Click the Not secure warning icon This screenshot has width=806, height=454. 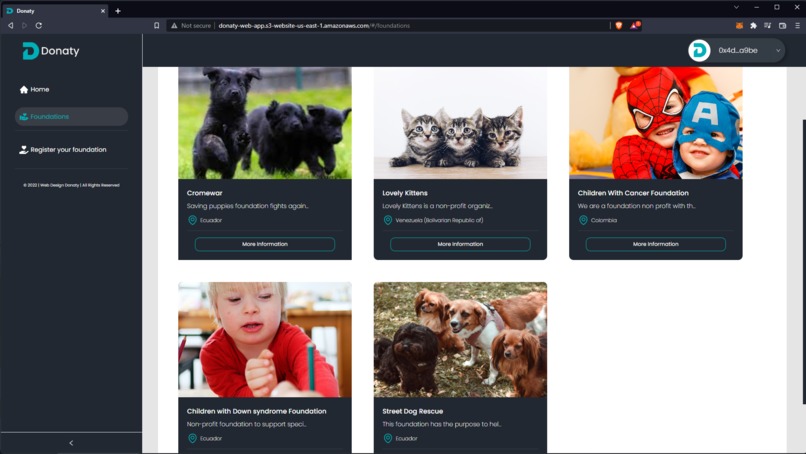(x=174, y=25)
